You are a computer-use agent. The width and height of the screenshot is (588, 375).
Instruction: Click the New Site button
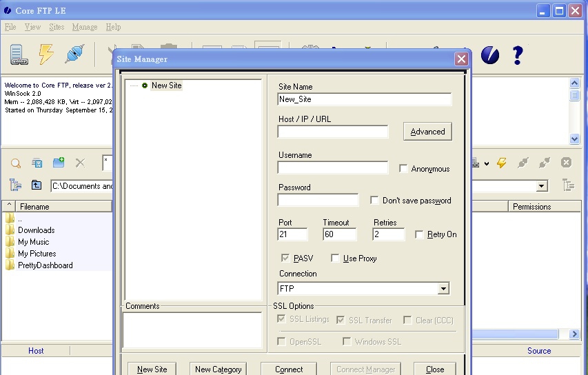point(152,369)
